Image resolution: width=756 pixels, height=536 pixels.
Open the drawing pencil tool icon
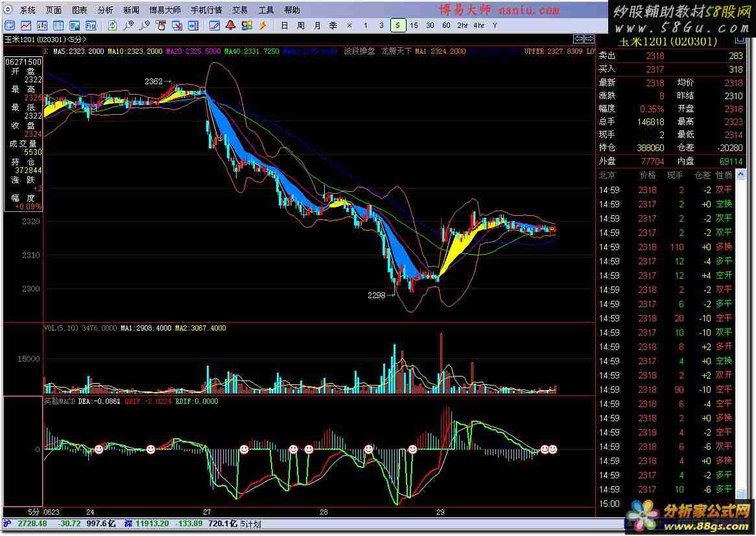pyautogui.click(x=215, y=25)
